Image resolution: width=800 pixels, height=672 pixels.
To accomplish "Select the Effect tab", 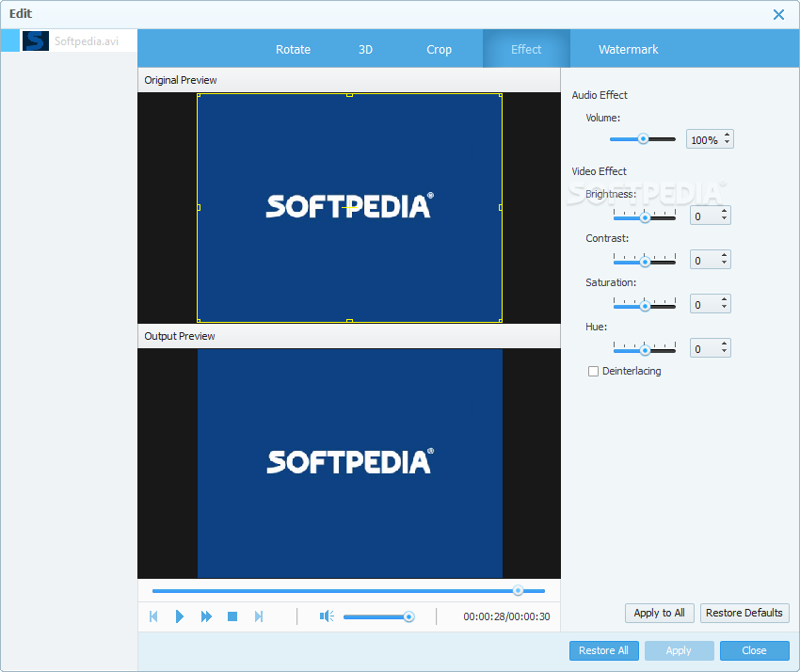I will coord(526,50).
